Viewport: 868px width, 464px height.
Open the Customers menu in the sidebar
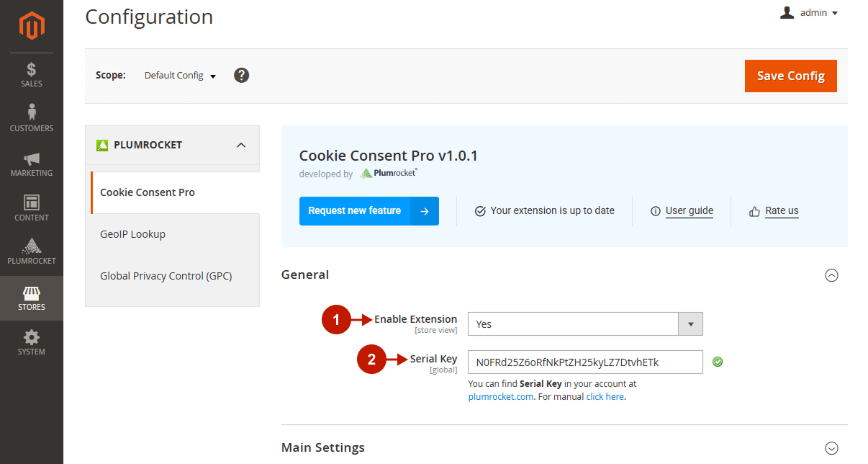(32, 119)
